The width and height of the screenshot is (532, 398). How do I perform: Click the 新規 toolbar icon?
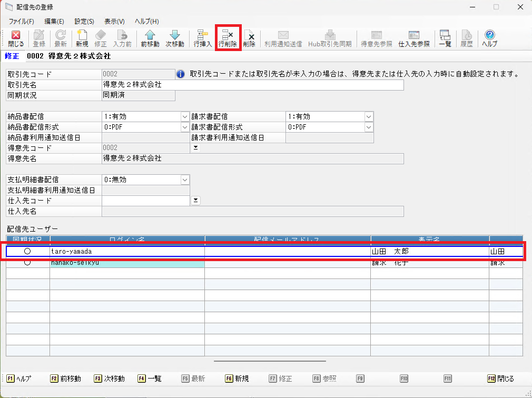(82, 38)
